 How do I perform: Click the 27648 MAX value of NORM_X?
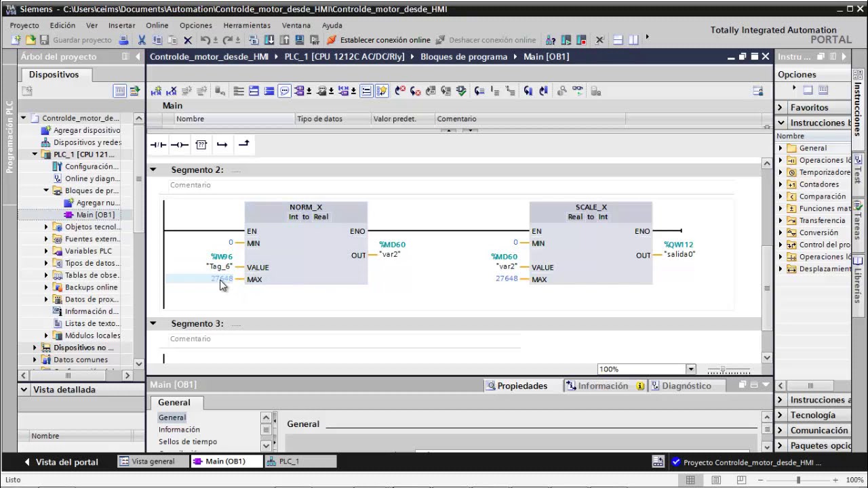pyautogui.click(x=222, y=279)
